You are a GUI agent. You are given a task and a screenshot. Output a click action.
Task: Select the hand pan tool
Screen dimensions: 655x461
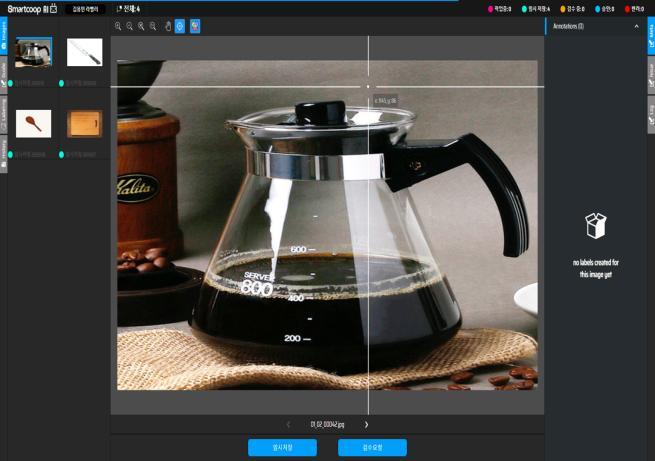[168, 26]
